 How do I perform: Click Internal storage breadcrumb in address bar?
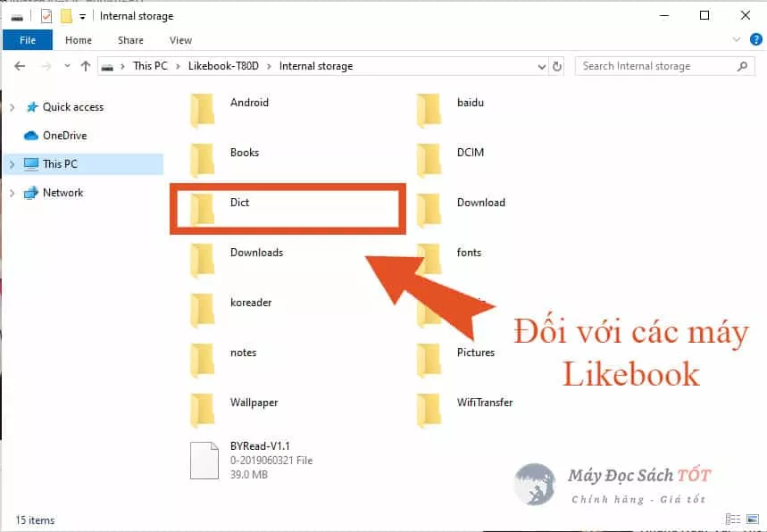[316, 66]
